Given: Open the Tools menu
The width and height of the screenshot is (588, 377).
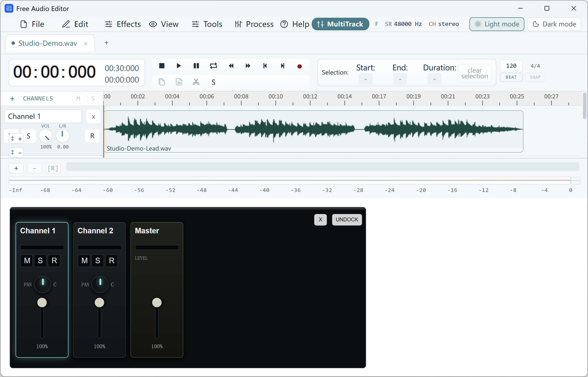Looking at the screenshot, I should (x=207, y=24).
